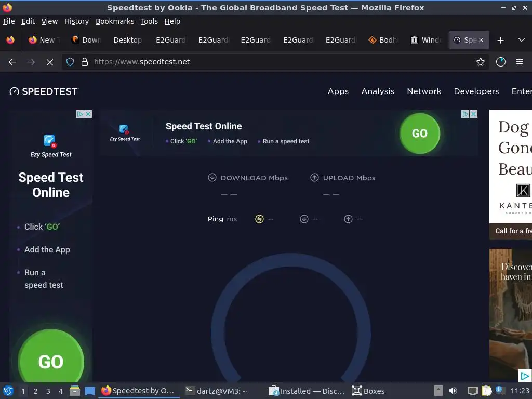Click the upload ping arrow icon
Image resolution: width=532 pixels, height=399 pixels.
pyautogui.click(x=348, y=219)
